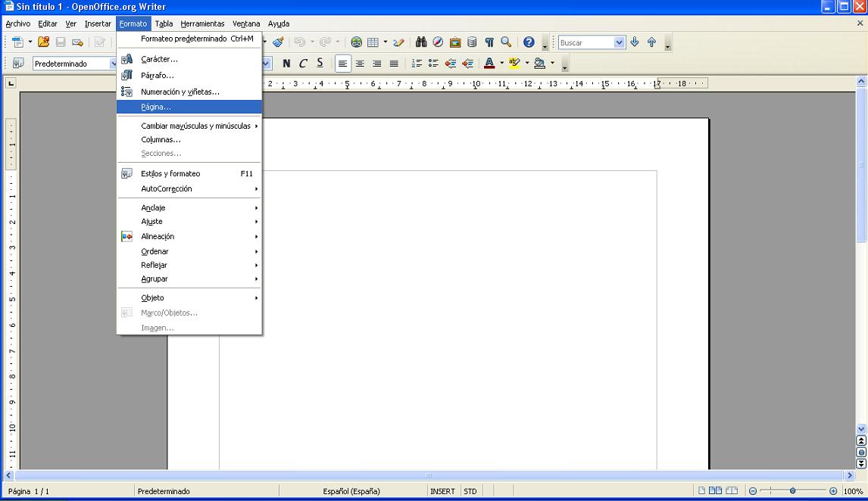Apply font color with the A icon
The image size is (868, 501).
coord(489,63)
